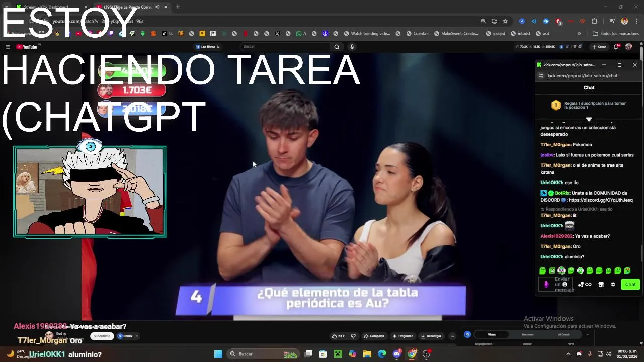Open the Remix dropdown arrow
The width and height of the screenshot is (644, 362).
click(137, 336)
